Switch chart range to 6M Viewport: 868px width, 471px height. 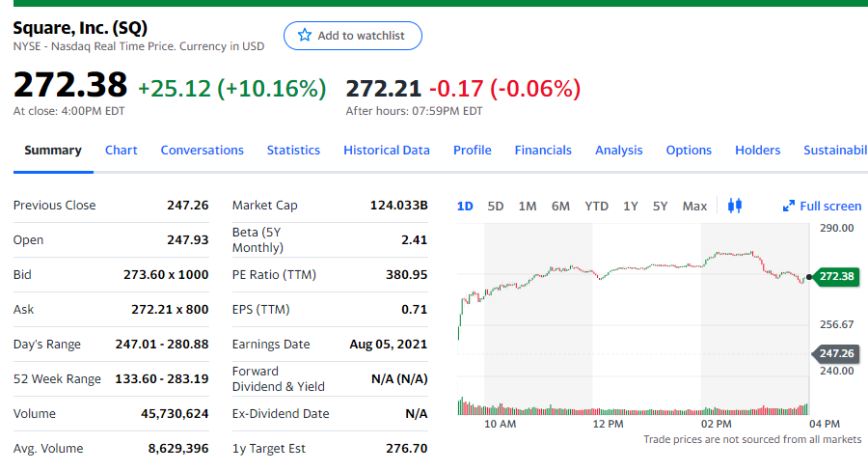[560, 206]
